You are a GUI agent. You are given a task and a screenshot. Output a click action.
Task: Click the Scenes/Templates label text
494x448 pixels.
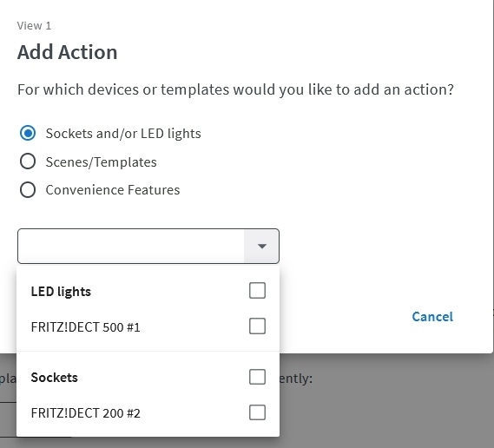point(101,162)
